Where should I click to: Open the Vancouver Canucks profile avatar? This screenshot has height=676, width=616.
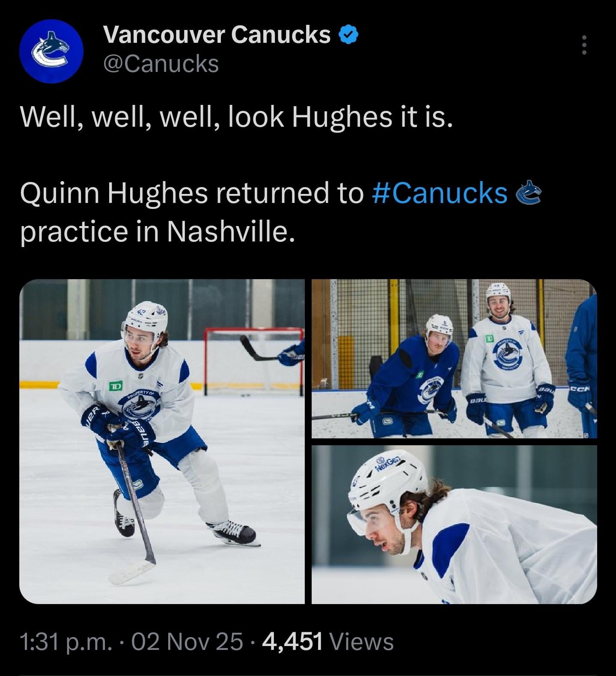tap(51, 51)
